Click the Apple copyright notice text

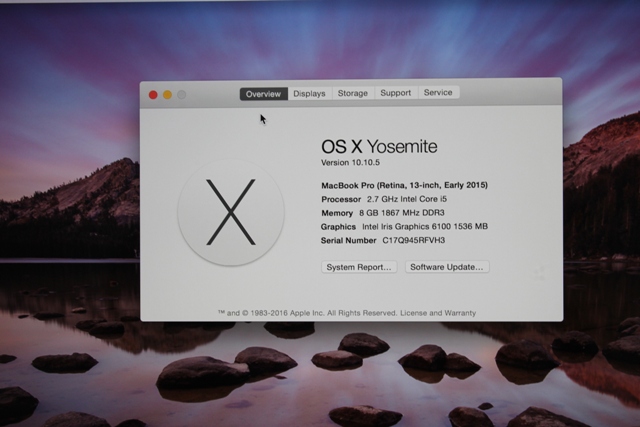(307, 313)
